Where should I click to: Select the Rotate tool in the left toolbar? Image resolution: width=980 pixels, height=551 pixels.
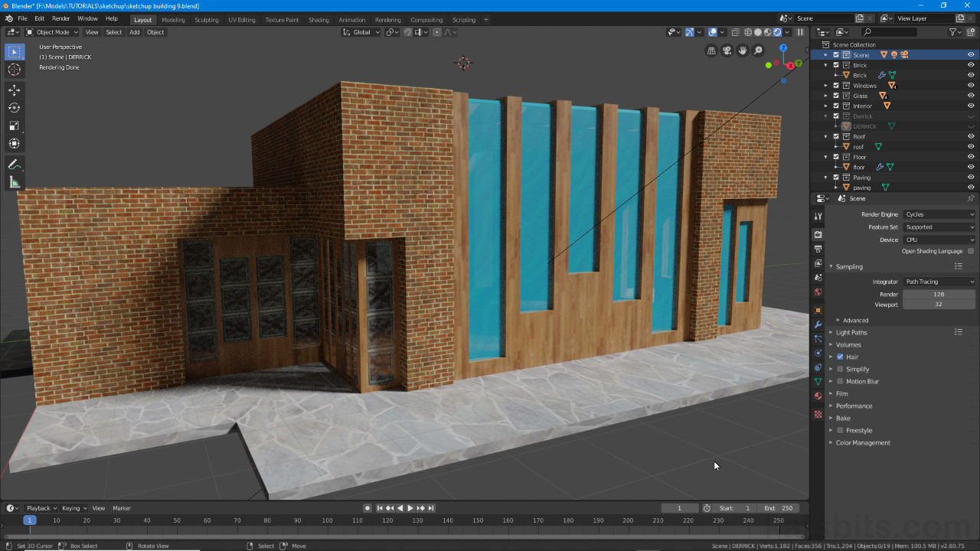pos(15,107)
